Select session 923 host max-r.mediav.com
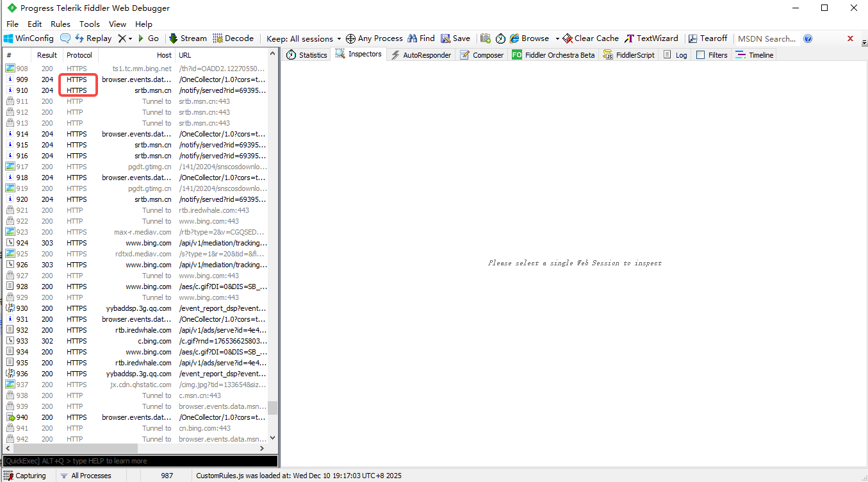Screen dimensions: 868x482 135,232
